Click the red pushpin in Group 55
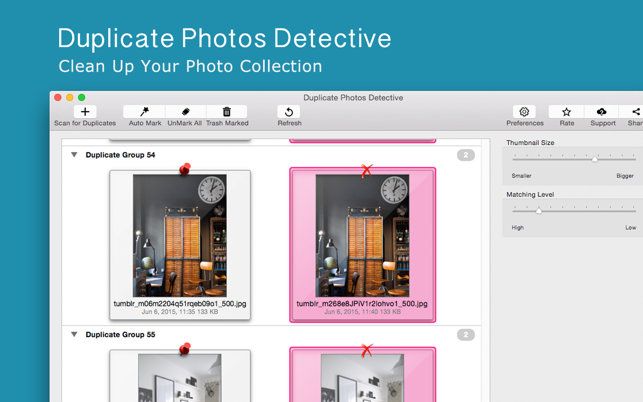Image resolution: width=643 pixels, height=402 pixels. click(x=185, y=348)
